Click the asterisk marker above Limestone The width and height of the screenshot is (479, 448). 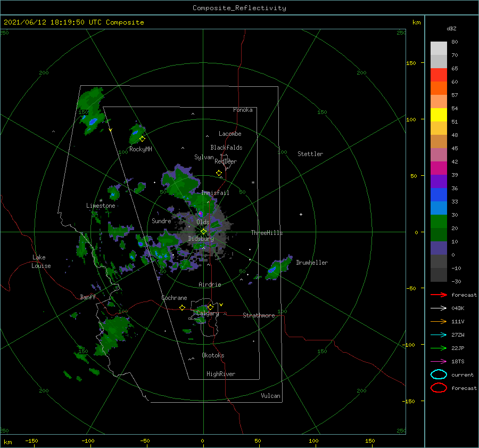(x=101, y=201)
